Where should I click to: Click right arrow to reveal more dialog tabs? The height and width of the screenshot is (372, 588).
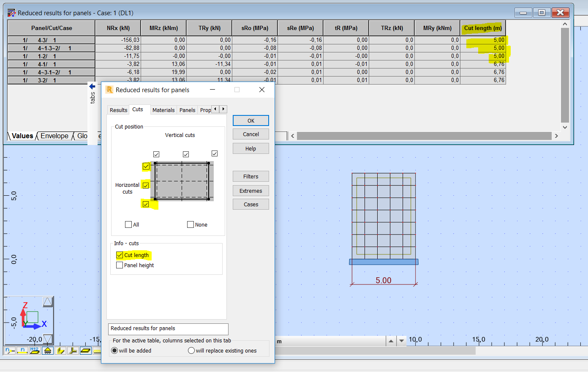pyautogui.click(x=223, y=109)
